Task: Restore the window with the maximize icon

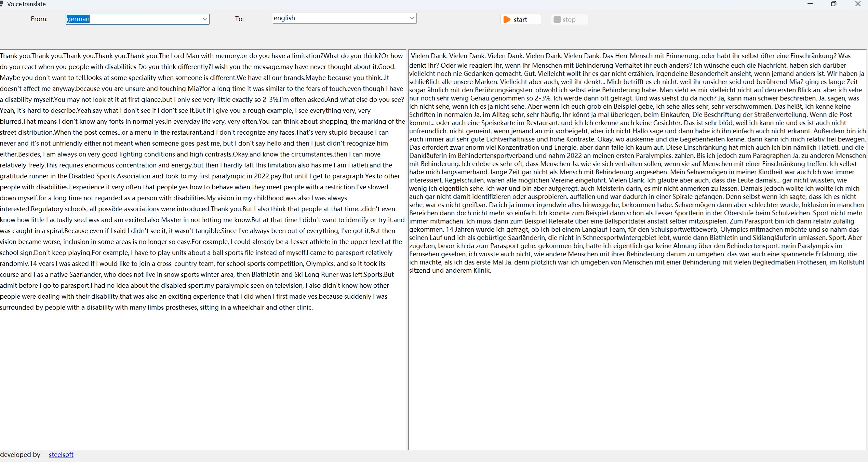Action: [833, 4]
